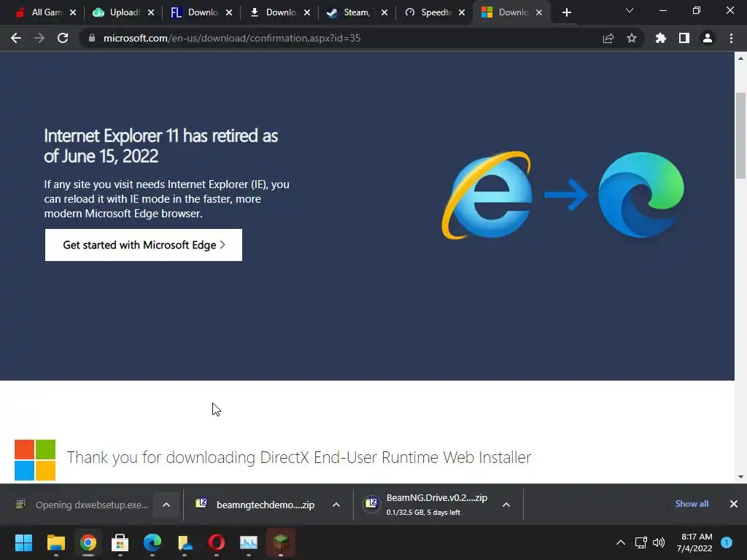The image size is (747, 560).
Task: Click Get started with Microsoft Edge button
Action: click(144, 245)
